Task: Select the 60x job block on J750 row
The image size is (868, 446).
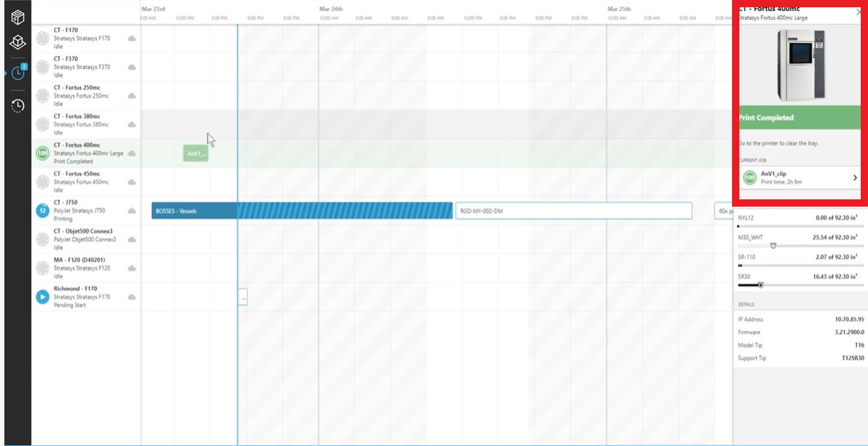Action: pos(723,210)
